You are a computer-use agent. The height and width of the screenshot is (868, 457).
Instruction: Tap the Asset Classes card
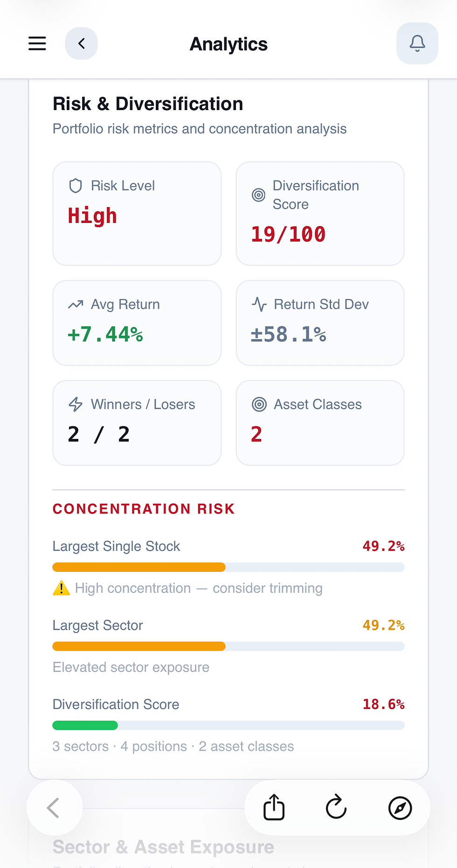tap(320, 423)
